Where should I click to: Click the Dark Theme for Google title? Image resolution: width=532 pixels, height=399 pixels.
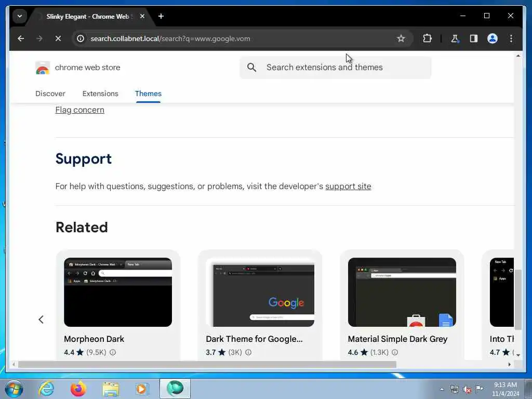coord(254,339)
